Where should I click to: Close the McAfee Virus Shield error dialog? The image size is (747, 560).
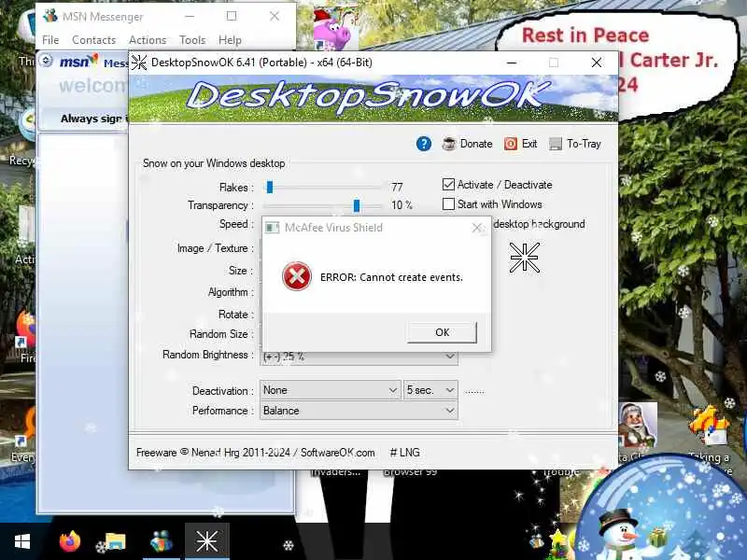(x=477, y=228)
